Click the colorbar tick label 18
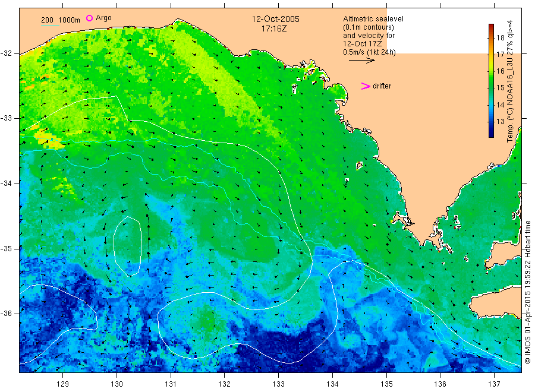 pos(500,38)
